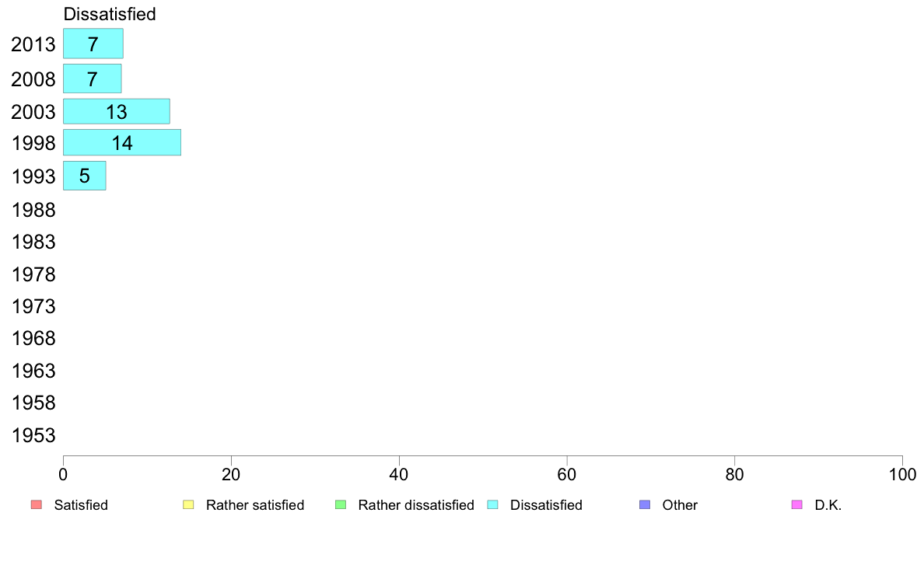Click the red Satisfied legend swatch
Viewport: 924px width, 572px height.
pos(37,505)
